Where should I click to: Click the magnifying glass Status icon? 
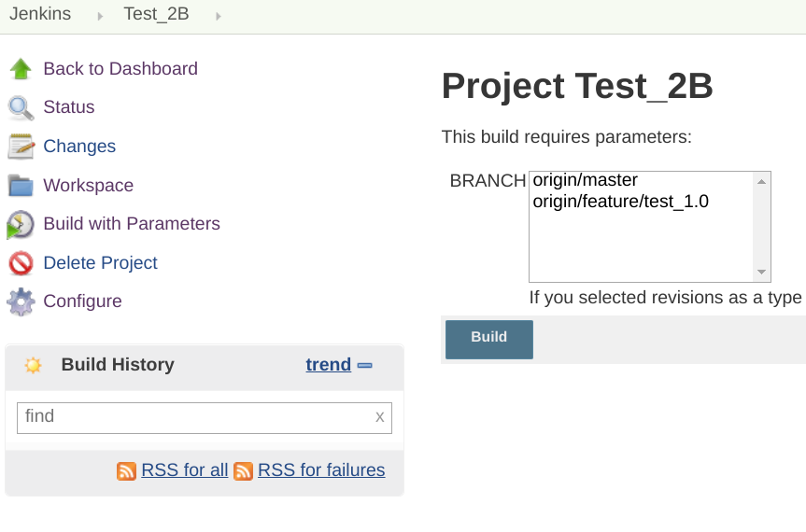21,108
